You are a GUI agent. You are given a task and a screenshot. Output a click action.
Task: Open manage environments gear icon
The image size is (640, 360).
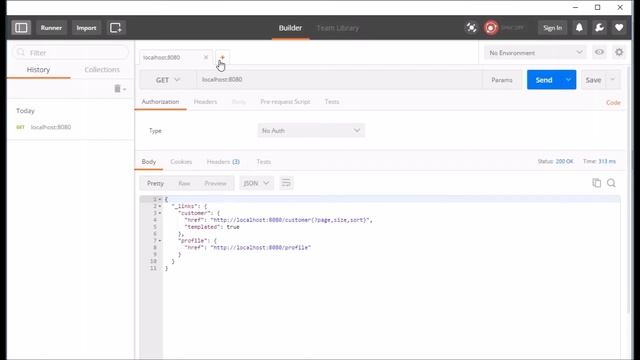click(619, 52)
